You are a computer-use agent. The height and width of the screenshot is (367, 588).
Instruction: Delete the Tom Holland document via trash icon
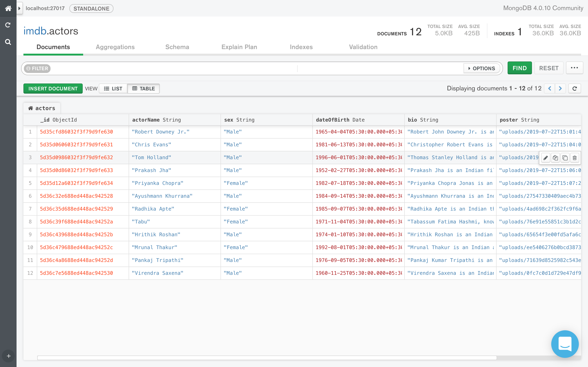pos(574,158)
